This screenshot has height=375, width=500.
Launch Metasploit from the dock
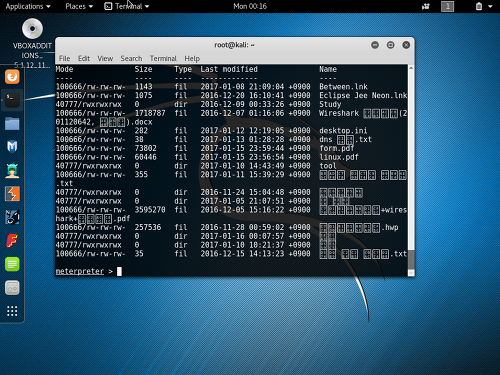12,147
